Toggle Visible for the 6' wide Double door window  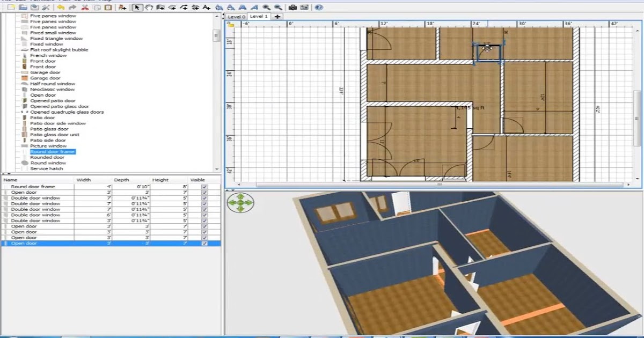coord(204,215)
